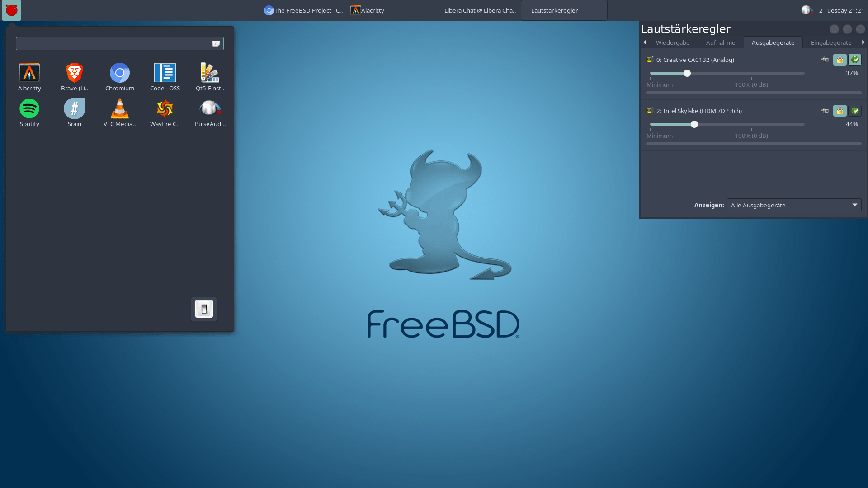Open the Alle Ausgabegeräte dropdown
Viewport: 868px width, 488px height.
pyautogui.click(x=793, y=205)
